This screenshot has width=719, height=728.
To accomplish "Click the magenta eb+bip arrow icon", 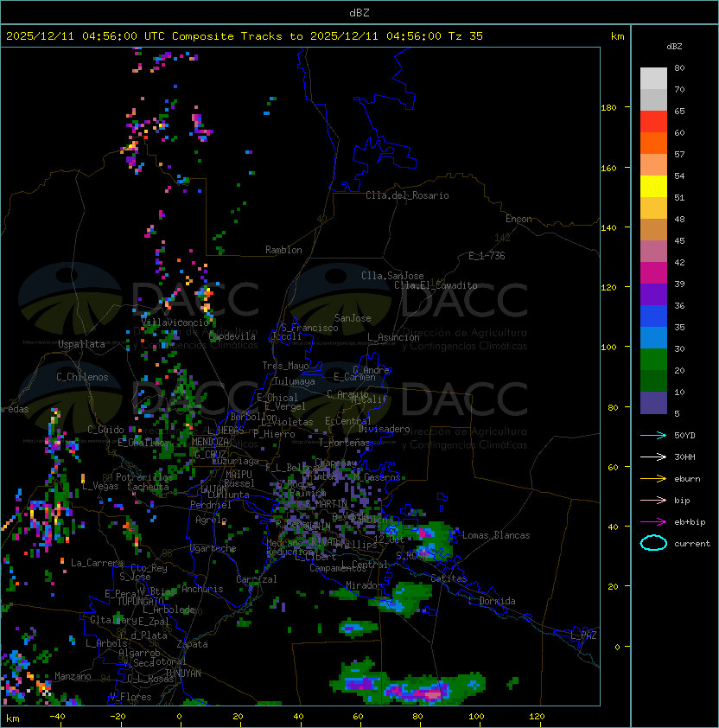I will [653, 522].
